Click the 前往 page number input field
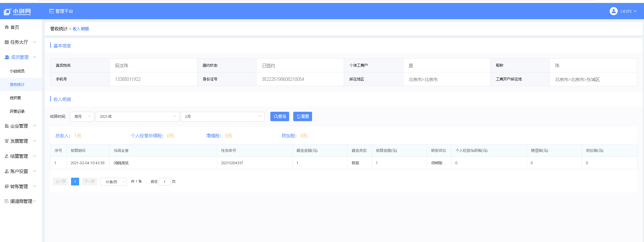This screenshot has width=644, height=242. [x=165, y=182]
